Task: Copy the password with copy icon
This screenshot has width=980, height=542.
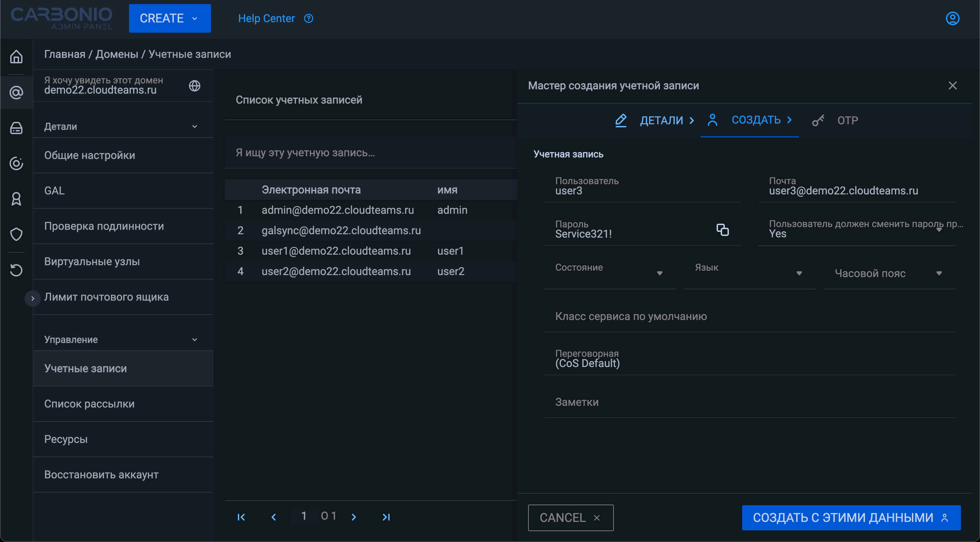Action: pos(722,229)
